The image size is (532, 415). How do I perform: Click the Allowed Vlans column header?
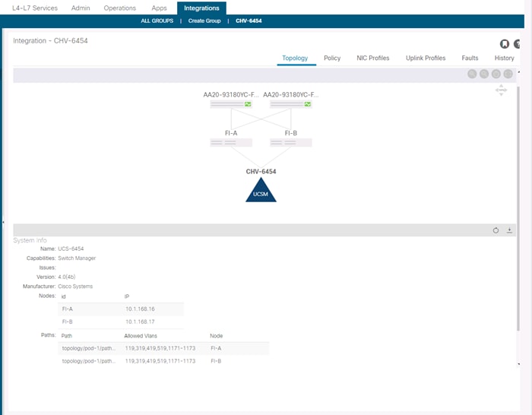pyautogui.click(x=141, y=336)
